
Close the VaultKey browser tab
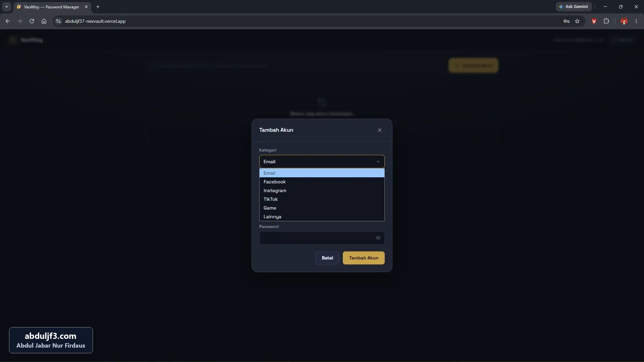coord(86,7)
